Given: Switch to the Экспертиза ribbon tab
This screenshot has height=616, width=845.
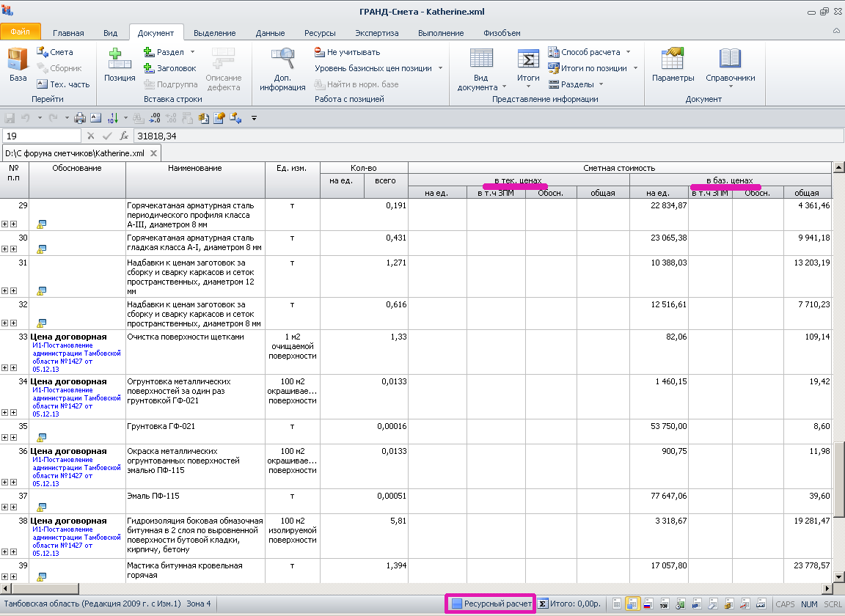Looking at the screenshot, I should 376,33.
